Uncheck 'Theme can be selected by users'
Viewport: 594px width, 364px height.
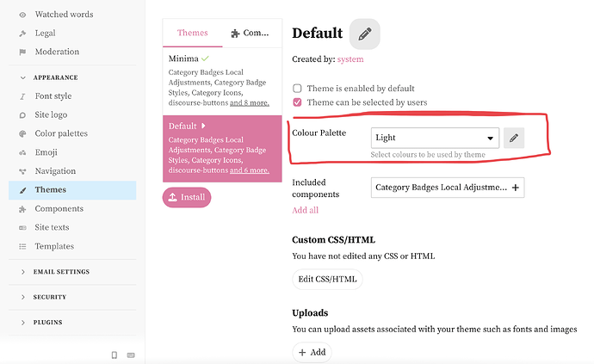pyautogui.click(x=297, y=102)
